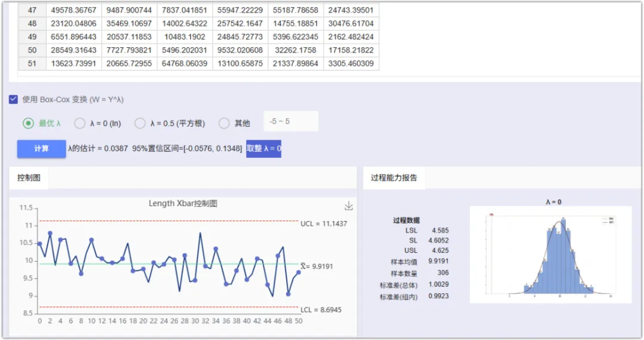The image size is (644, 340).
Task: Click cell 35469.10697 in row 48
Action: (x=130, y=23)
